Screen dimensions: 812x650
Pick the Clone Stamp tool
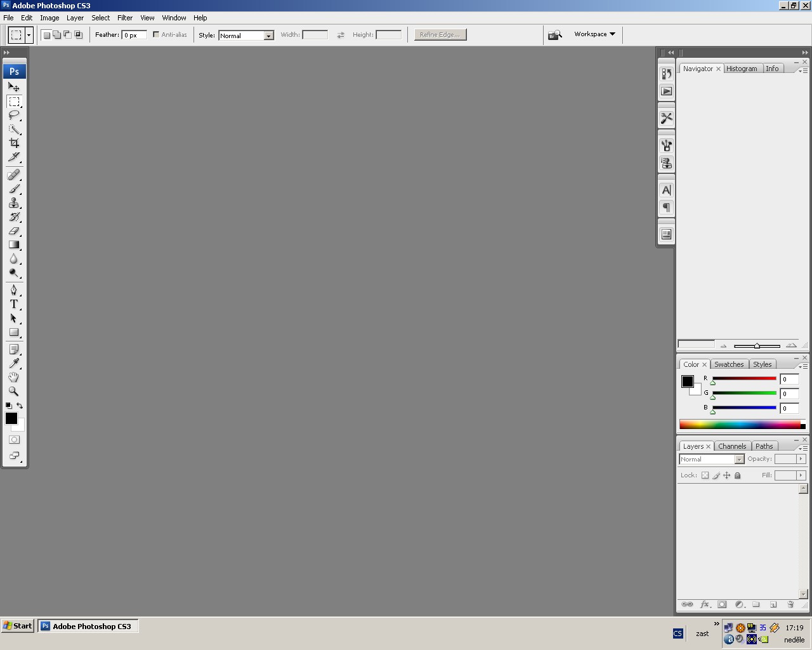14,203
